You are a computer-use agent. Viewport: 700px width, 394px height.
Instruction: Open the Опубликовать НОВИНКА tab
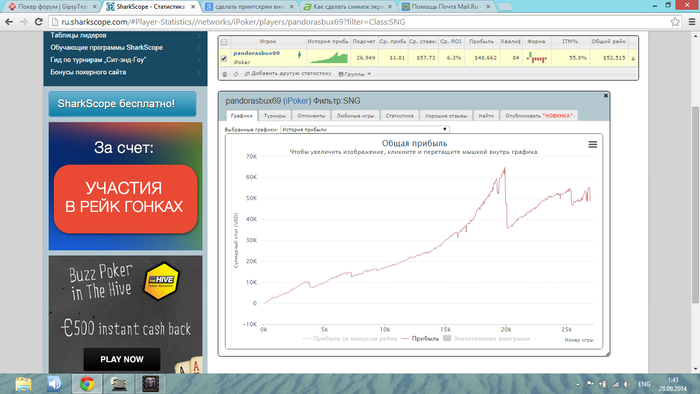[x=539, y=116]
